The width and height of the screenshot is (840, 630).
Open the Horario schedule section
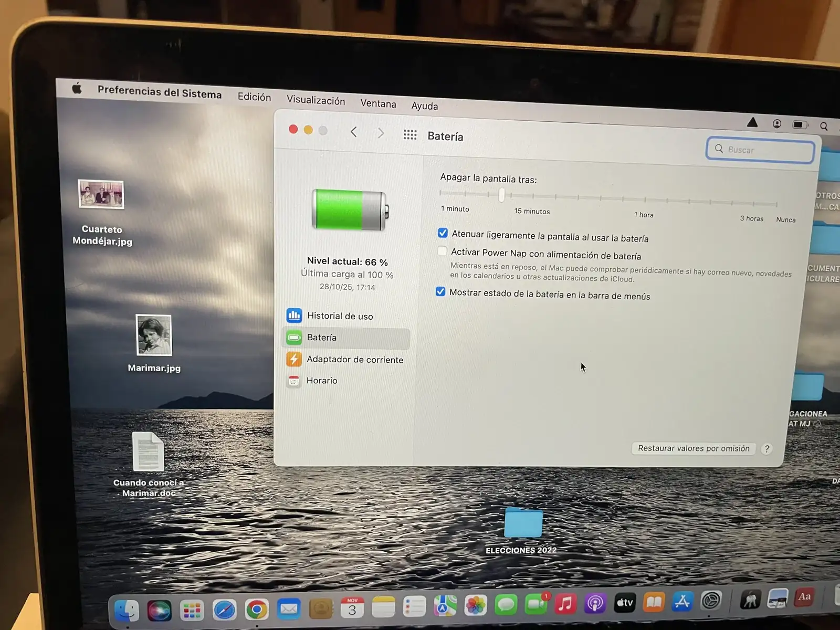(321, 381)
